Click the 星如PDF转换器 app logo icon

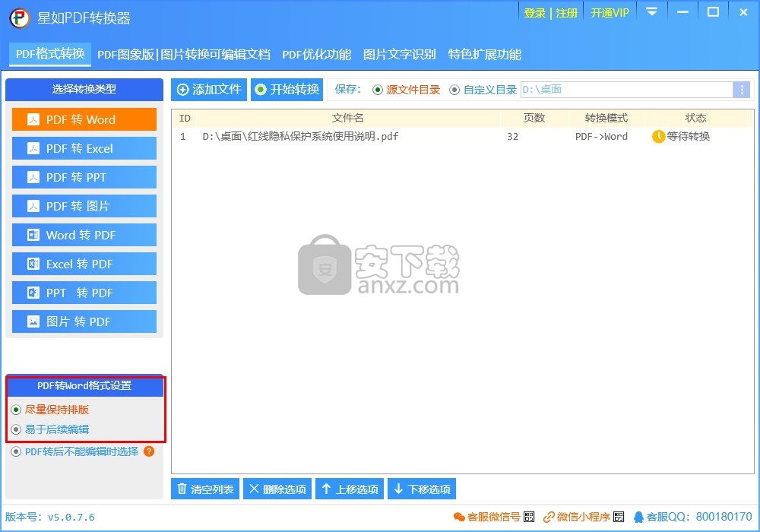(x=20, y=18)
